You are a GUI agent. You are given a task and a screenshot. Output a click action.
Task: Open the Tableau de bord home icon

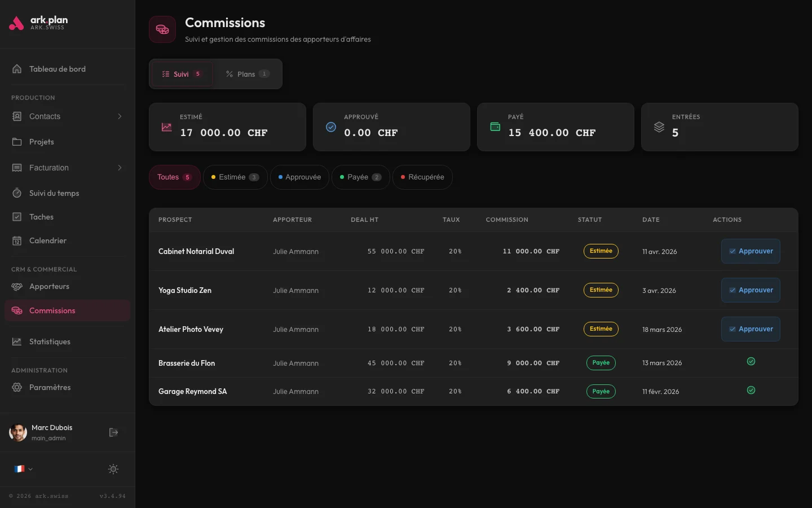coord(17,68)
